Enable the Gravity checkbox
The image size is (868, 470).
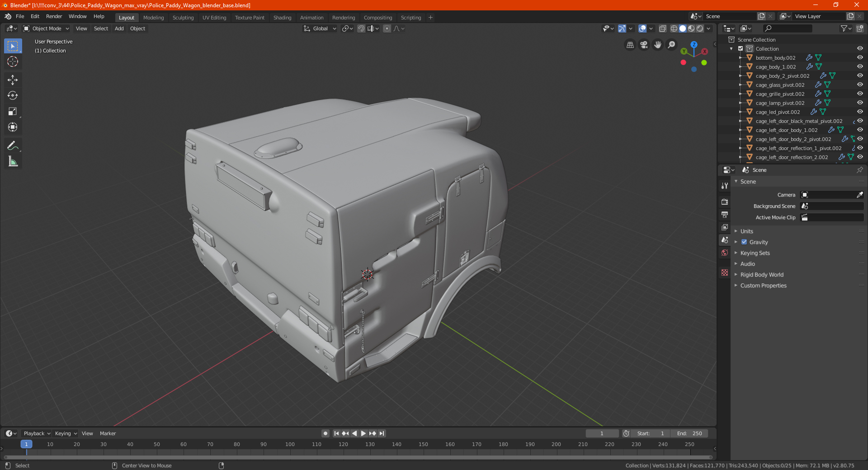tap(744, 242)
